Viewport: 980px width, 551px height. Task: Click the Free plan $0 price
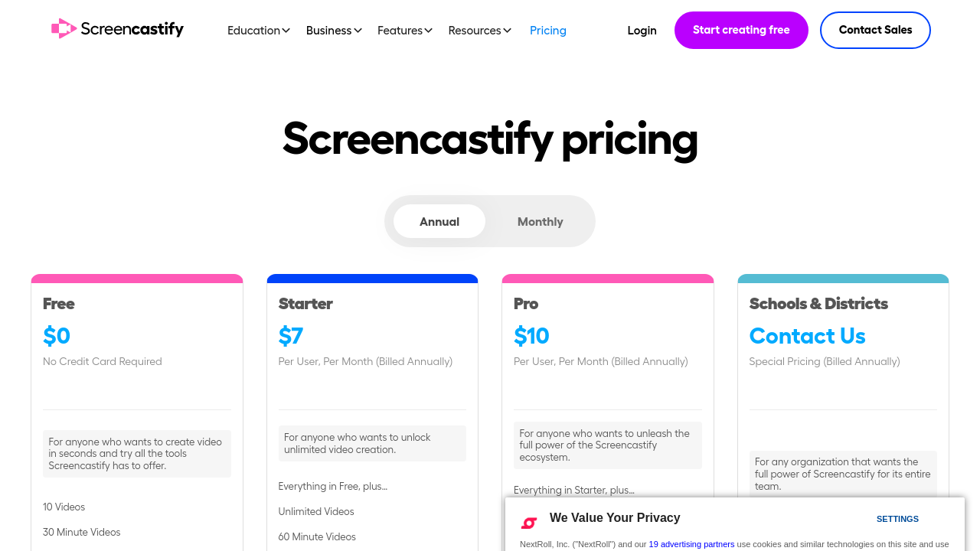[57, 336]
